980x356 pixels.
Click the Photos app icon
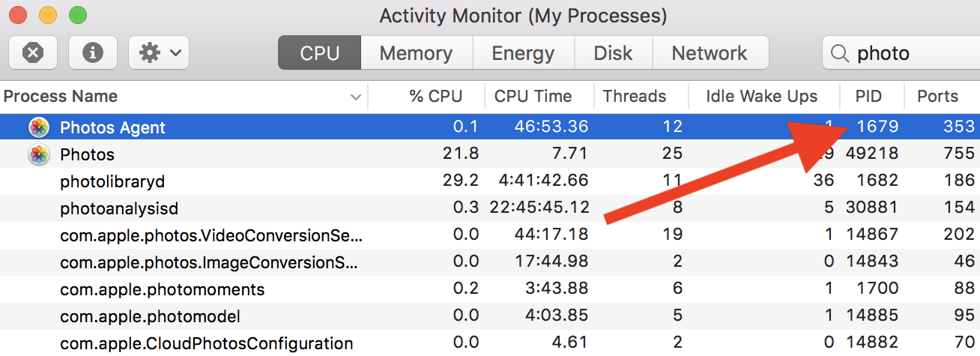39,155
